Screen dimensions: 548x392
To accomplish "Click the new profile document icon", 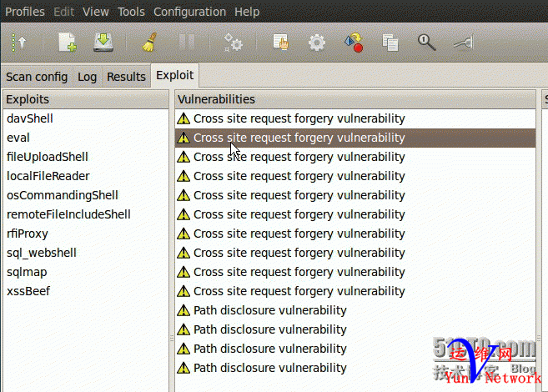I will 68,43.
